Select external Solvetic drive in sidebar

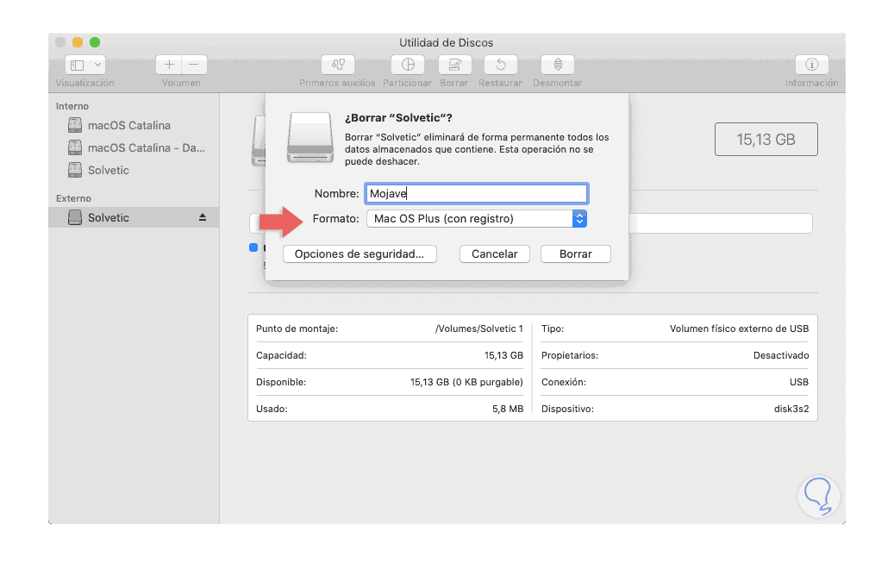pos(134,217)
